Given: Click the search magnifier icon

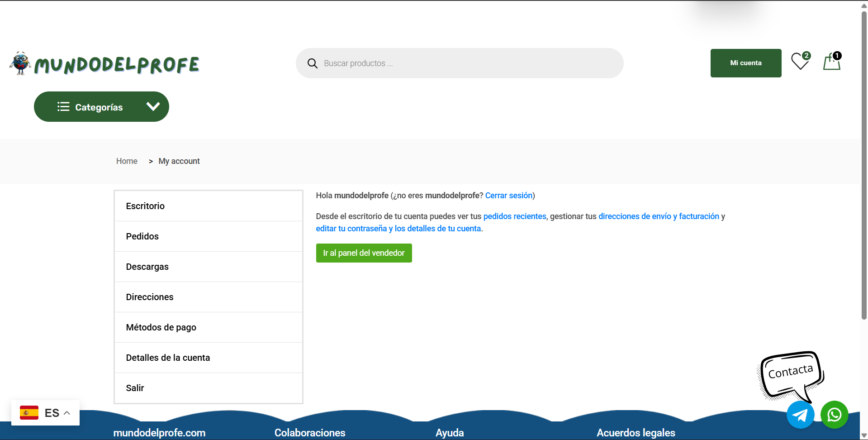Looking at the screenshot, I should [312, 63].
